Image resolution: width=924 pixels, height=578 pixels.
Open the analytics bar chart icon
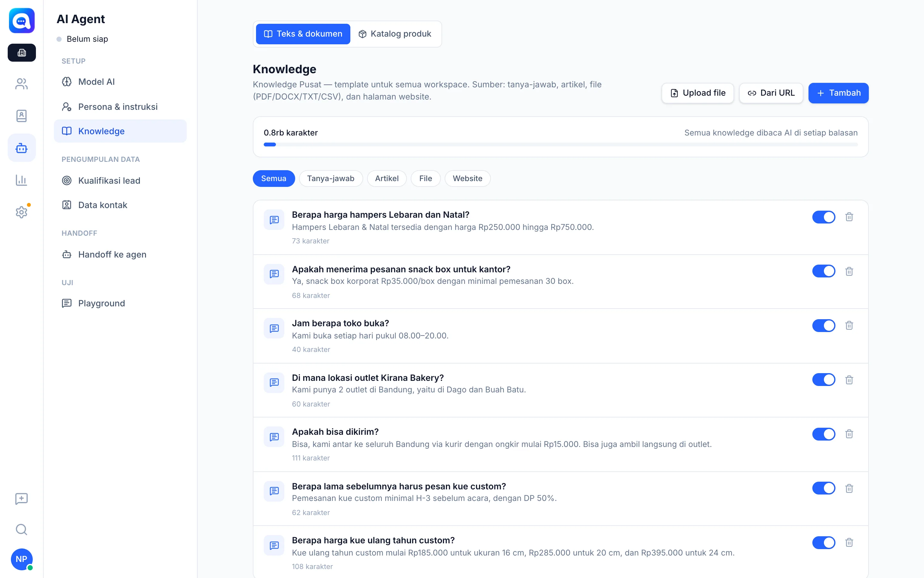(22, 180)
